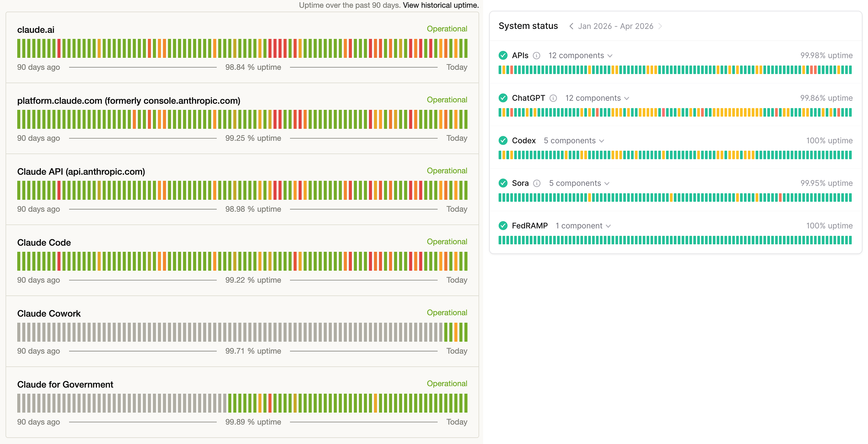This screenshot has height=444, width=868.
Task: Go to previous date range with left arrow
Action: pos(571,26)
